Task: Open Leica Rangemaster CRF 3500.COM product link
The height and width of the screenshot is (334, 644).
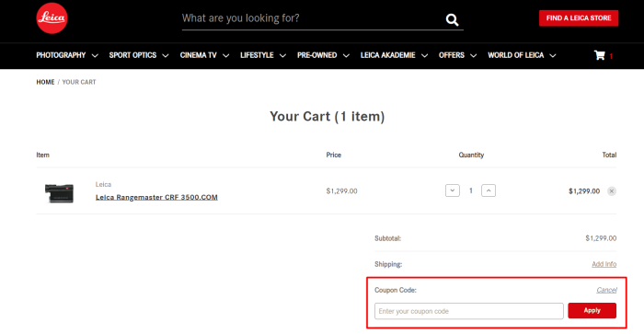Action: (x=156, y=197)
